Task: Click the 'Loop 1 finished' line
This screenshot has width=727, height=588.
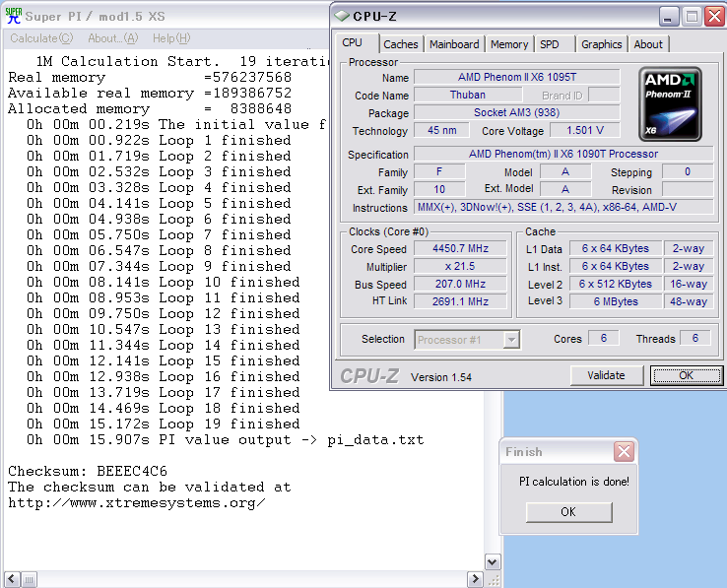Action: tap(159, 140)
